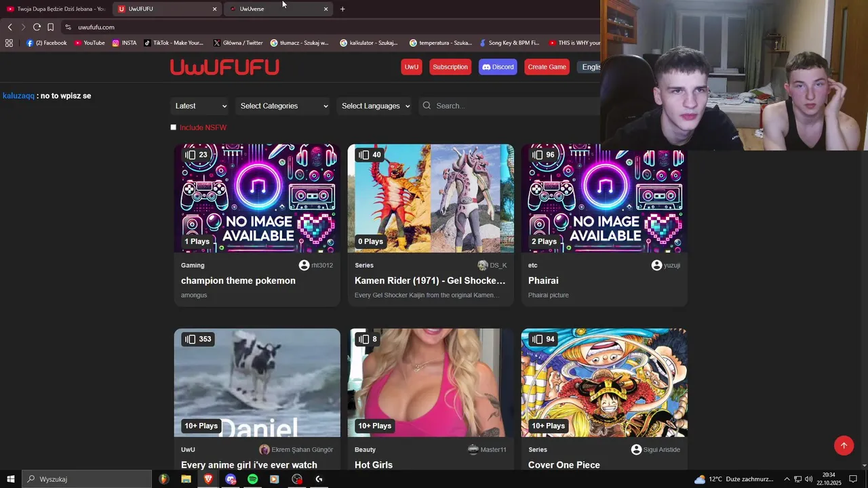
Task: Click the 'Hot Girls' title
Action: (x=374, y=465)
